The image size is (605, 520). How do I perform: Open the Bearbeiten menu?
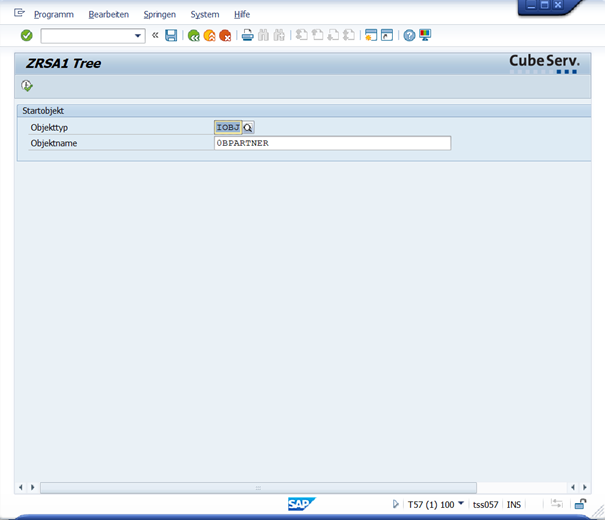click(x=108, y=14)
